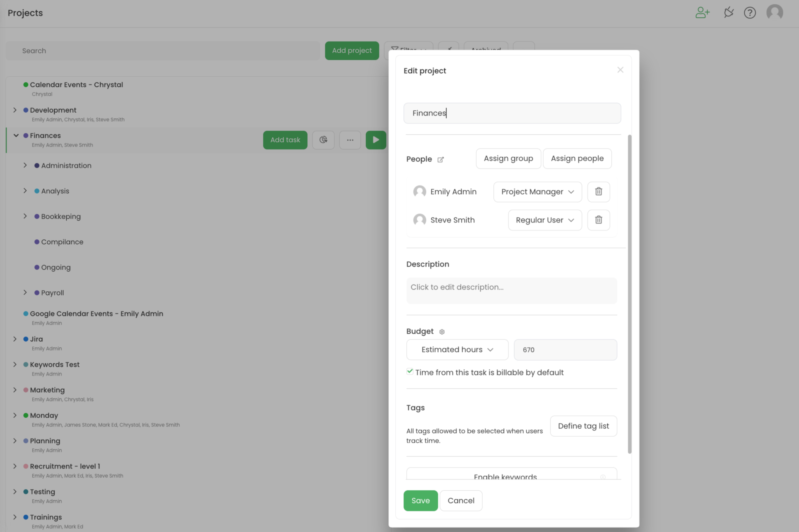Image resolution: width=799 pixels, height=532 pixels.
Task: Open Budget settings gear icon
Action: tap(442, 332)
